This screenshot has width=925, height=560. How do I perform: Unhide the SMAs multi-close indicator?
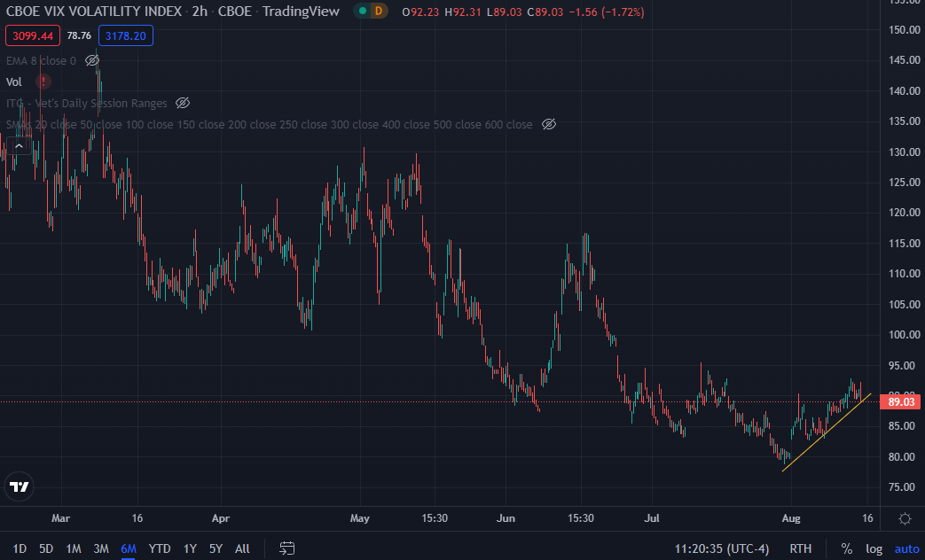549,124
